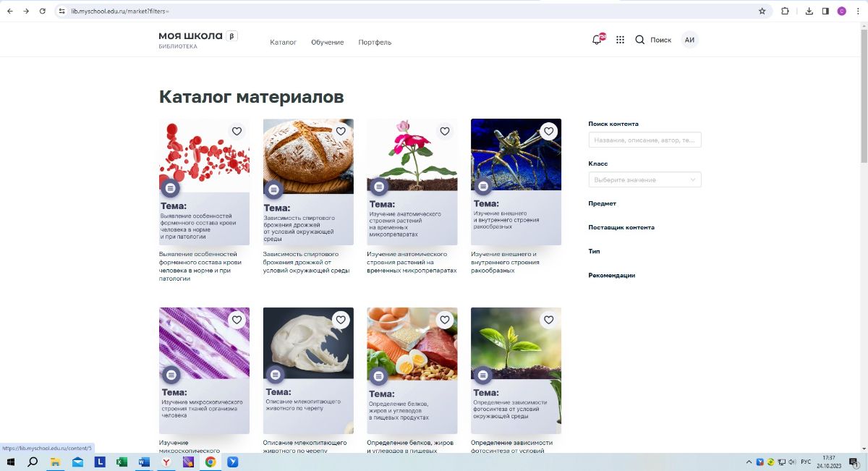868x471 pixels.
Task: Favorite the mammal skull card
Action: (341, 320)
